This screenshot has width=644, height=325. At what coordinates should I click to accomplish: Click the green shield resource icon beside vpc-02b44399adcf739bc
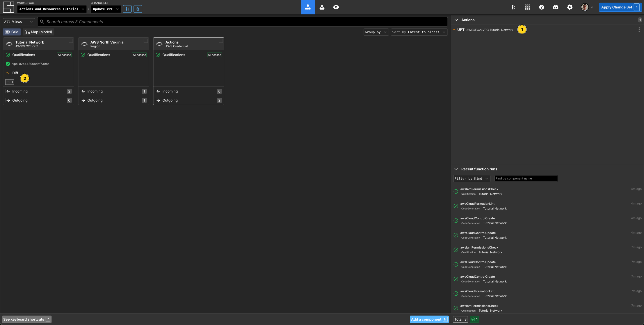point(8,64)
